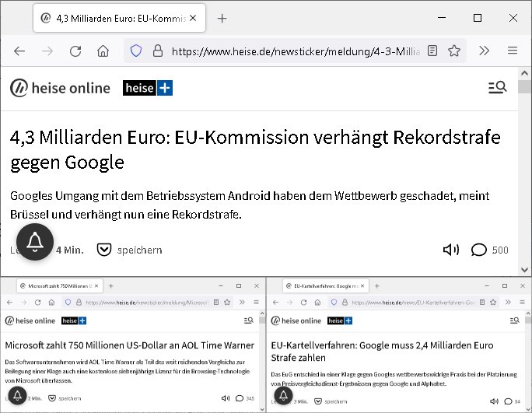The width and height of the screenshot is (532, 413).
Task: Click the padlock in the EU-Kartellverfahren window
Action: pyautogui.click(x=345, y=303)
